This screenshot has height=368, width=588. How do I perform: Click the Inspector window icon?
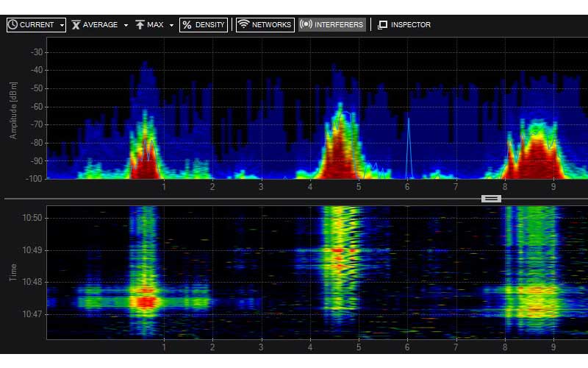coord(382,25)
